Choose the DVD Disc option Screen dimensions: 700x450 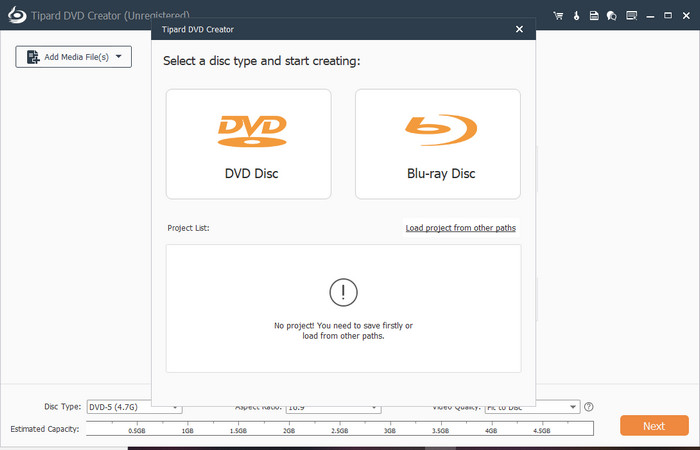249,144
